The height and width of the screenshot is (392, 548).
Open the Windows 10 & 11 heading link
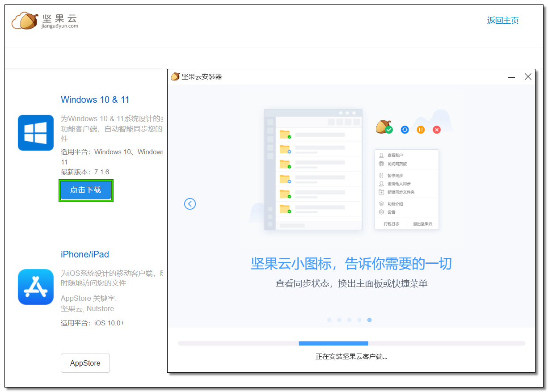[95, 100]
